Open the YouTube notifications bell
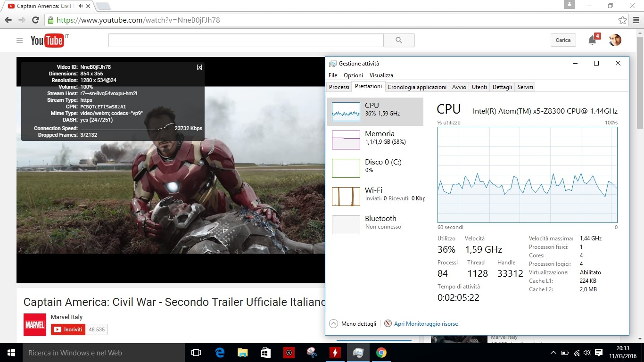Viewport: 644px width, 362px height. 592,41
